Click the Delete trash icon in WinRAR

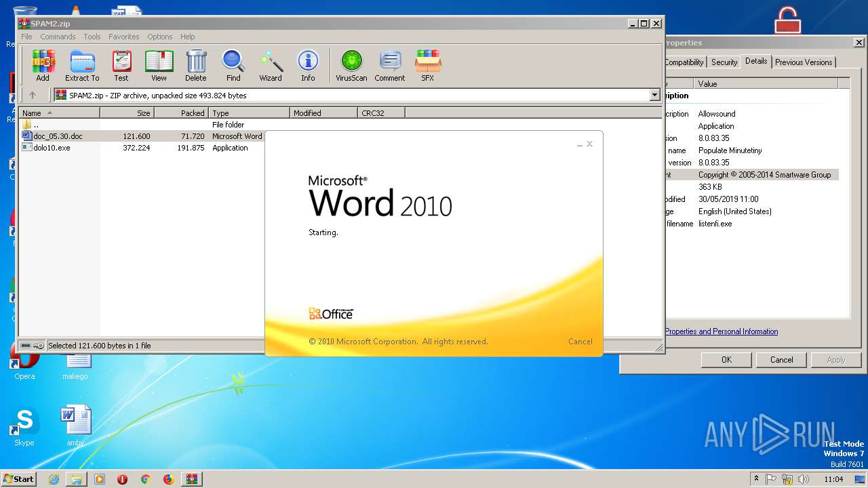tap(196, 66)
